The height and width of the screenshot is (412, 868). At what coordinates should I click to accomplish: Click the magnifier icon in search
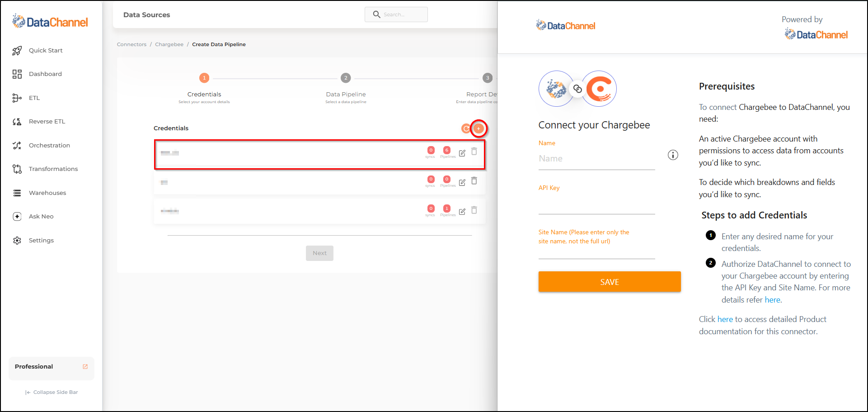376,14
